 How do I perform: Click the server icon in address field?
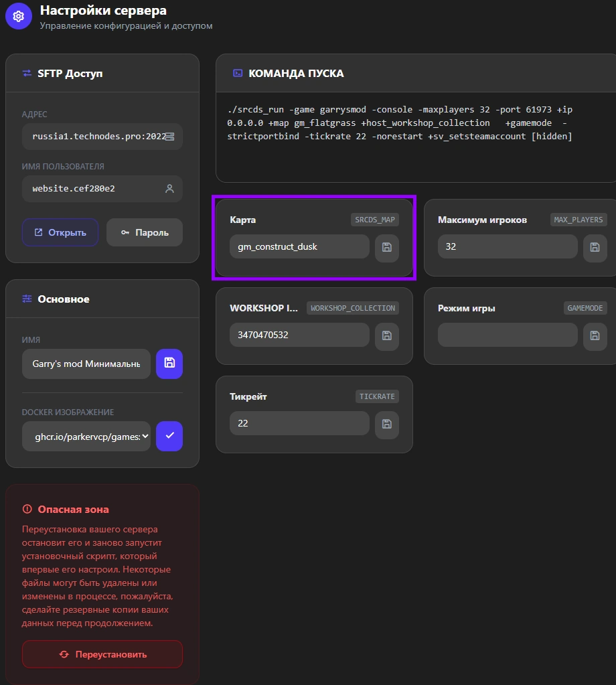tap(169, 137)
